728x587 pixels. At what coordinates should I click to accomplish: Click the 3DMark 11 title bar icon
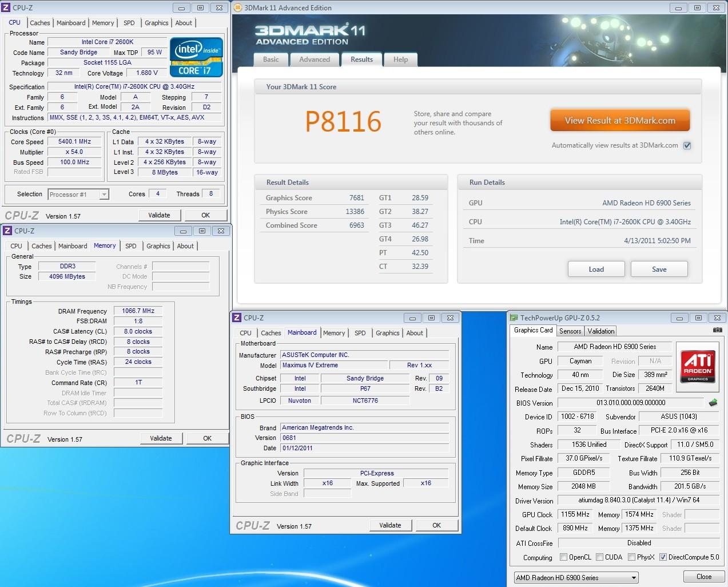[x=238, y=7]
